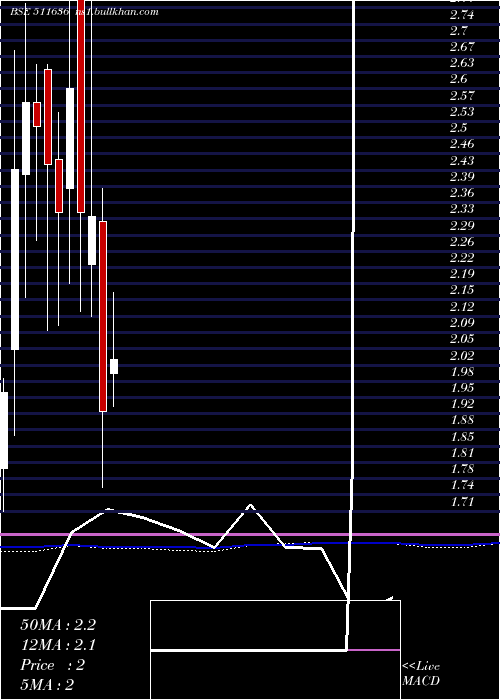500x700 pixels.
Task: Click the 2.74 price axis label
Action: tap(462, 15)
